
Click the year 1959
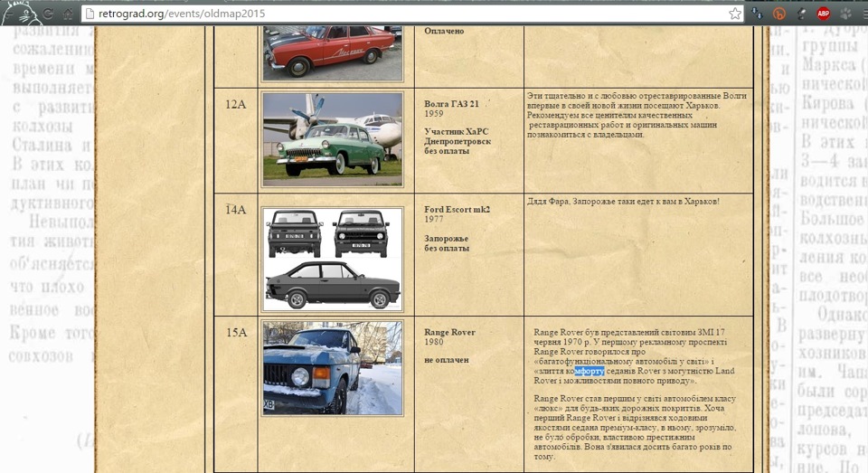click(433, 114)
